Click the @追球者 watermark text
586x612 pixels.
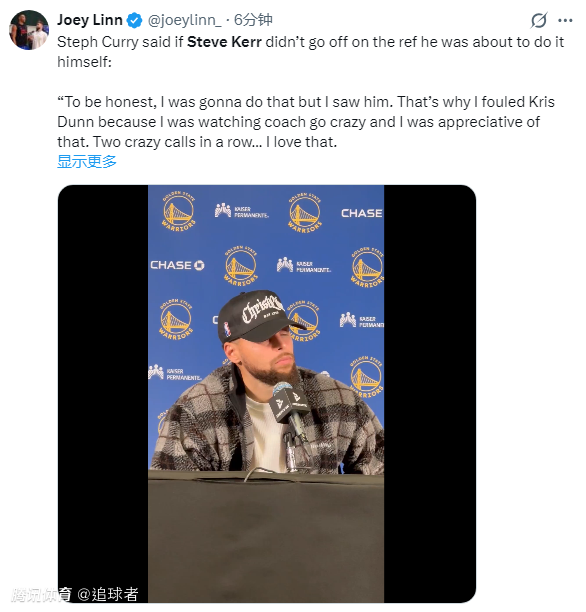click(x=108, y=594)
